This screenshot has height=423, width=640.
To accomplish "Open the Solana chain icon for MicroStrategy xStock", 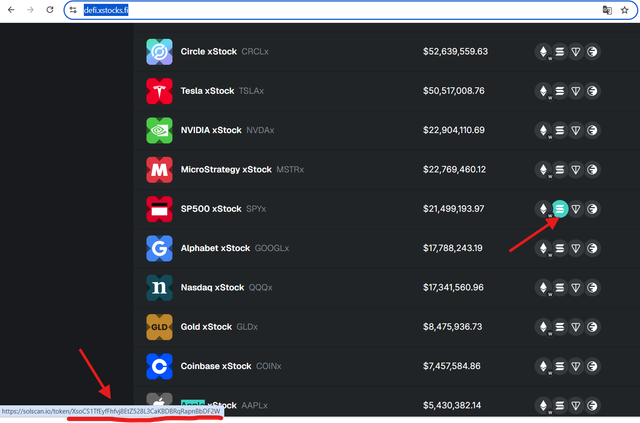I will pos(560,169).
